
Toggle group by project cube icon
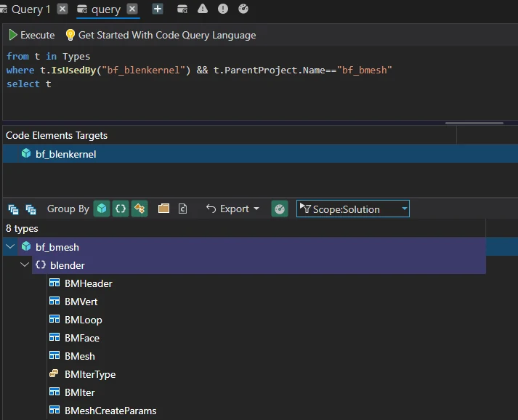(x=102, y=209)
